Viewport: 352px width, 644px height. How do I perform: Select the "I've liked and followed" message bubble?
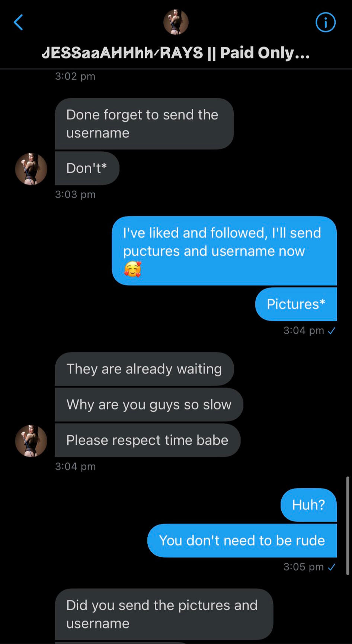(x=224, y=250)
